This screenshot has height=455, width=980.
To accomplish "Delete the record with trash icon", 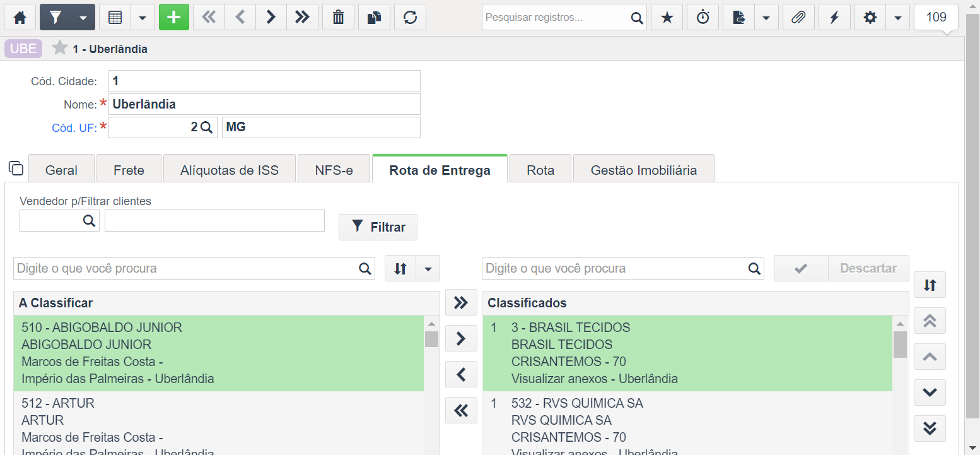I will coord(339,18).
